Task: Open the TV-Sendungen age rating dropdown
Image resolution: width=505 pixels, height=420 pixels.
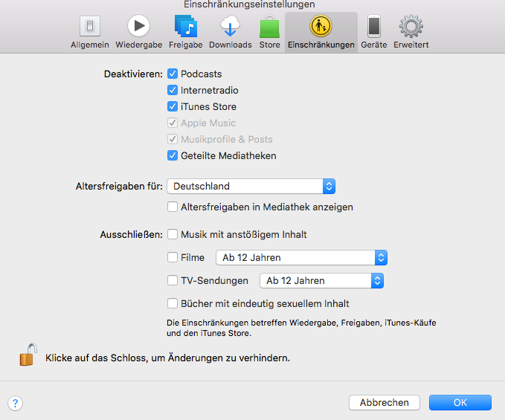Action: click(321, 281)
